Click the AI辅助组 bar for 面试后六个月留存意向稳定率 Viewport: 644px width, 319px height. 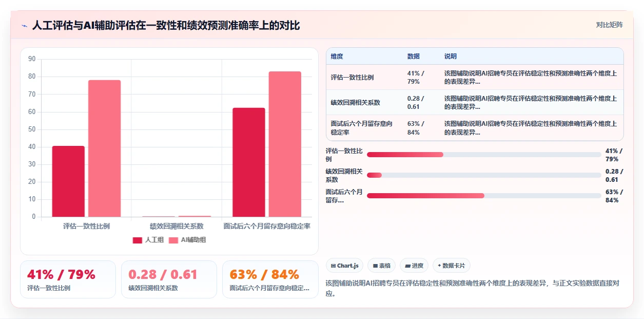(285, 144)
